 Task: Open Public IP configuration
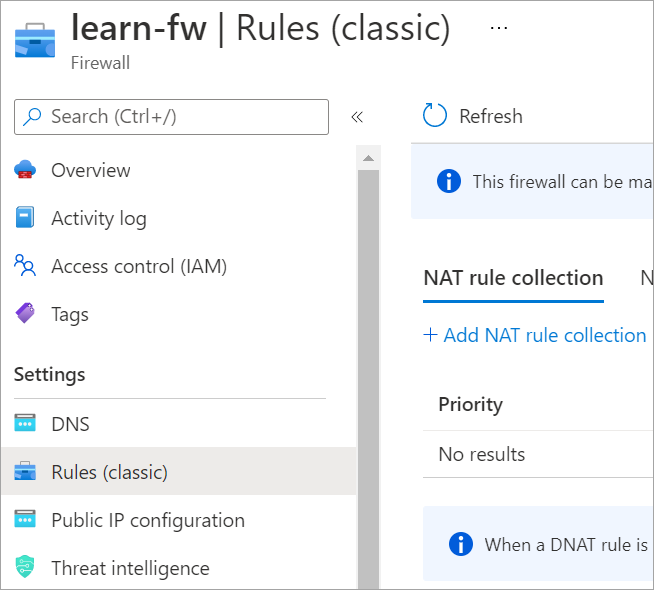pos(148,521)
